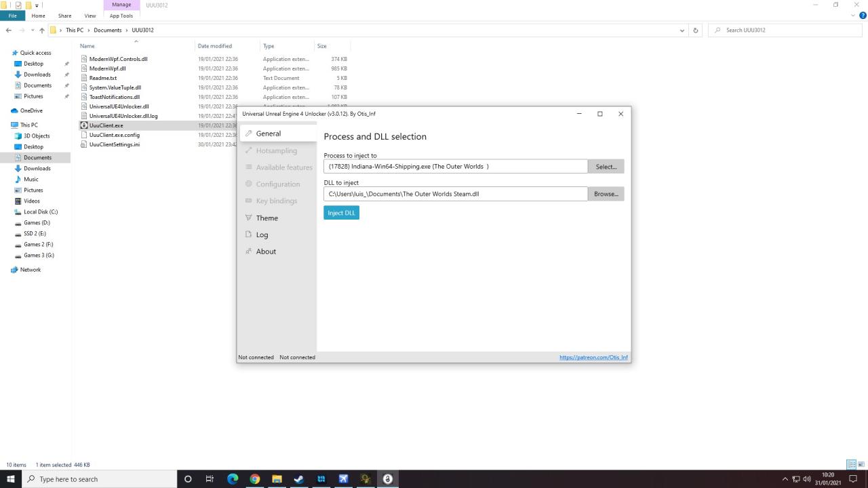Open the View ribbon tab
Viewport: 868px width, 488px height.
pyautogui.click(x=90, y=16)
